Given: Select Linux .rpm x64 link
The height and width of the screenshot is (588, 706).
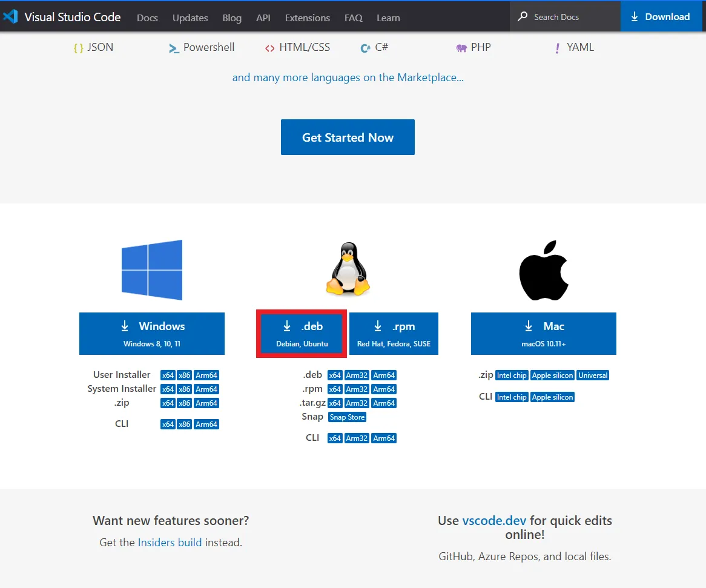Looking at the screenshot, I should point(335,389).
